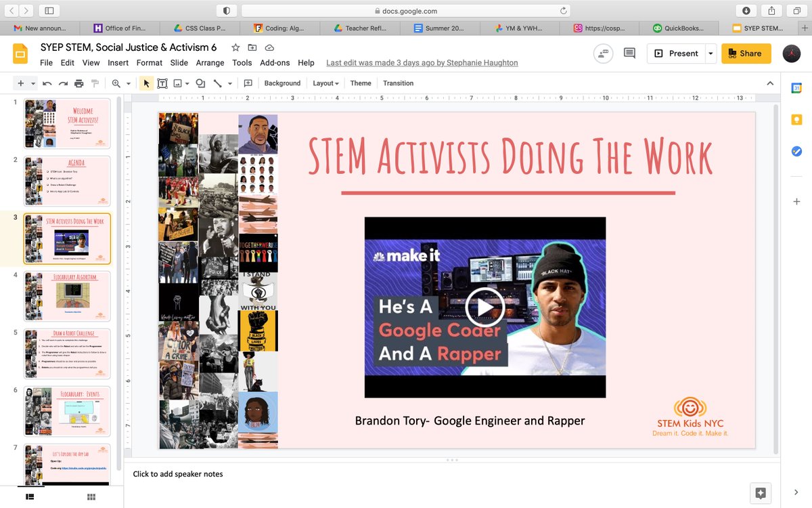Viewport: 812px width, 508px height.
Task: Select the shape tool
Action: [x=200, y=83]
